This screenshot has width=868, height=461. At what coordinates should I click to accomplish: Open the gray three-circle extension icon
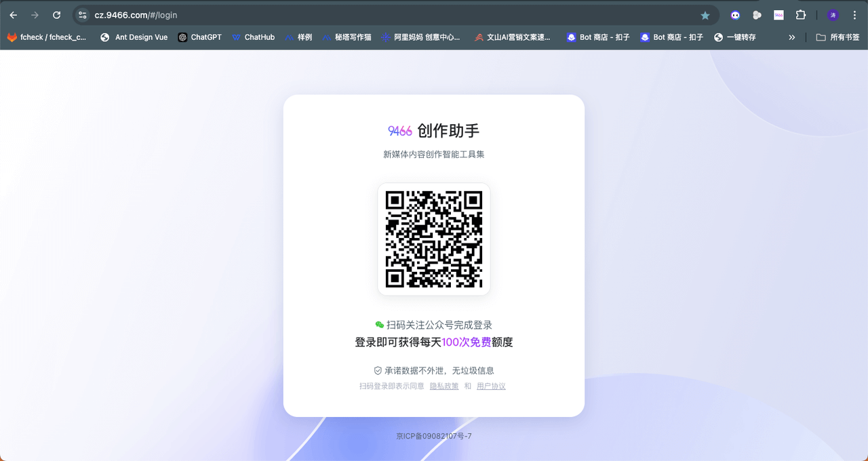[x=757, y=15]
